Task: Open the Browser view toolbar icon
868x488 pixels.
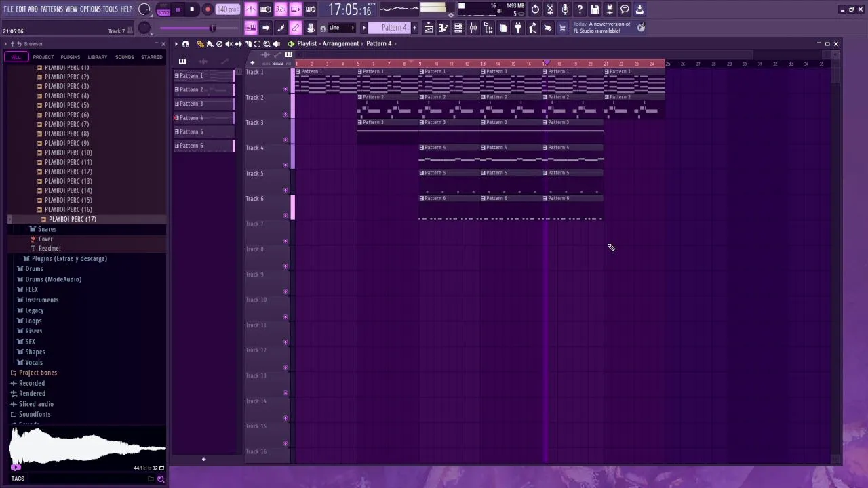Action: pos(488,28)
